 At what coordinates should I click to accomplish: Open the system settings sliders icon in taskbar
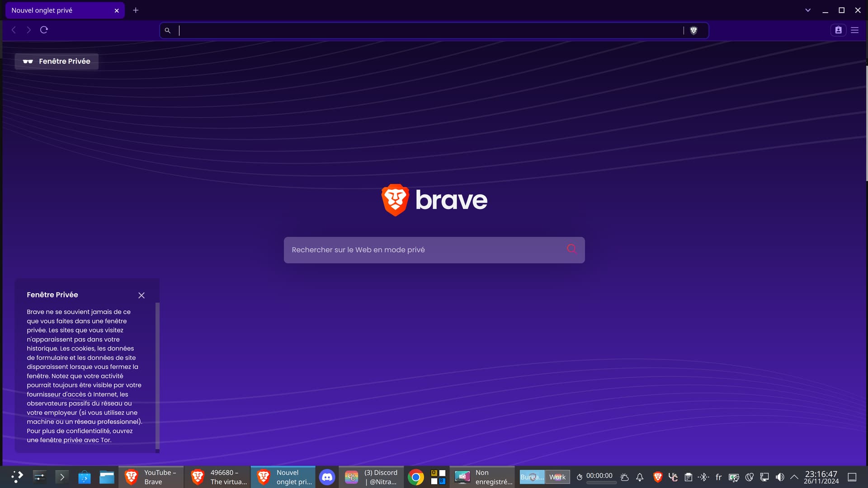39,477
